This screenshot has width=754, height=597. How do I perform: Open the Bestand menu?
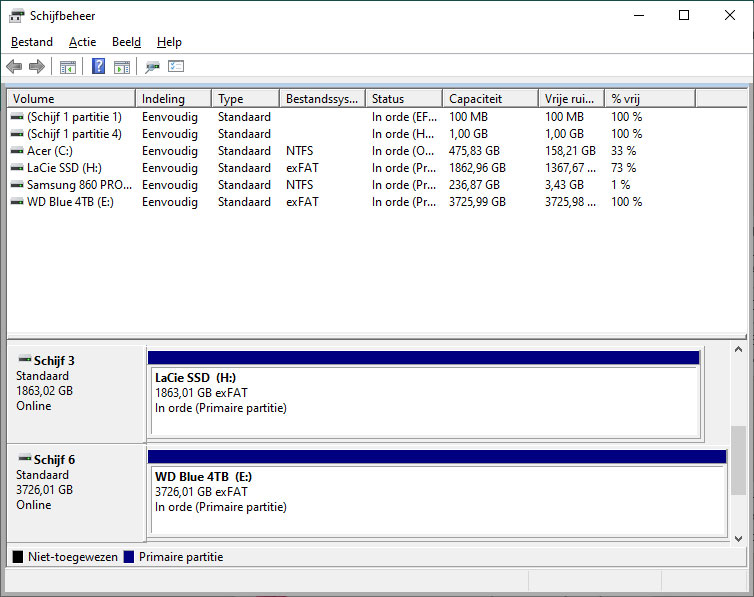[32, 42]
